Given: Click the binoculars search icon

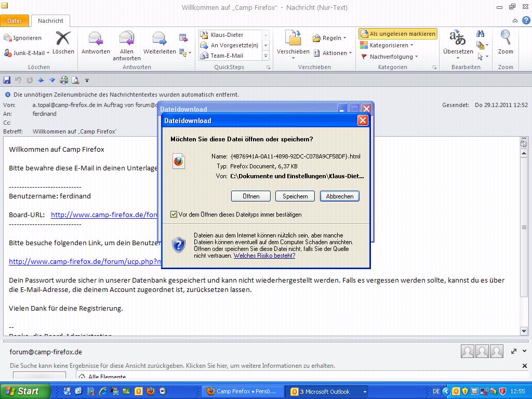Looking at the screenshot, I should (x=480, y=34).
